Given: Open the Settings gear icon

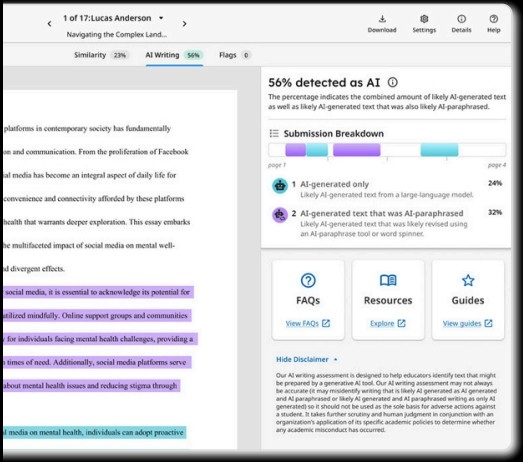Looking at the screenshot, I should (x=424, y=19).
